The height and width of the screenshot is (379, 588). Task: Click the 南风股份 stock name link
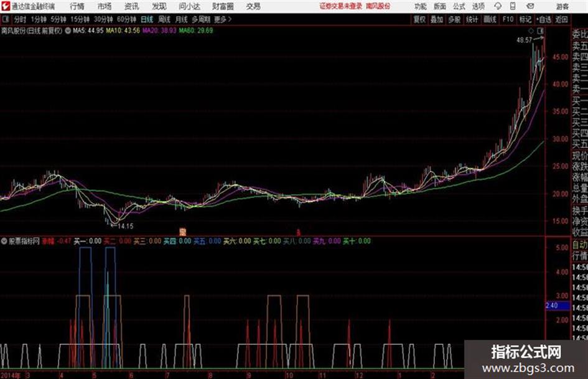point(378,6)
